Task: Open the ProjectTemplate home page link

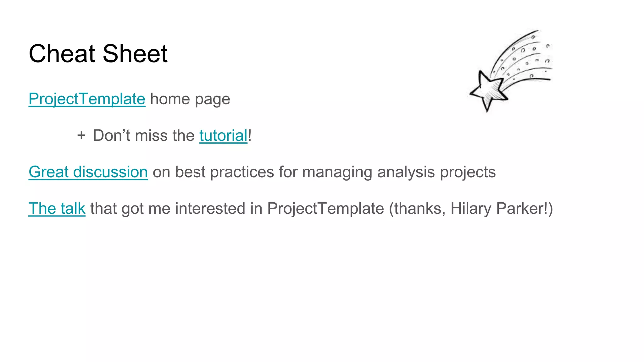Action: 87,99
